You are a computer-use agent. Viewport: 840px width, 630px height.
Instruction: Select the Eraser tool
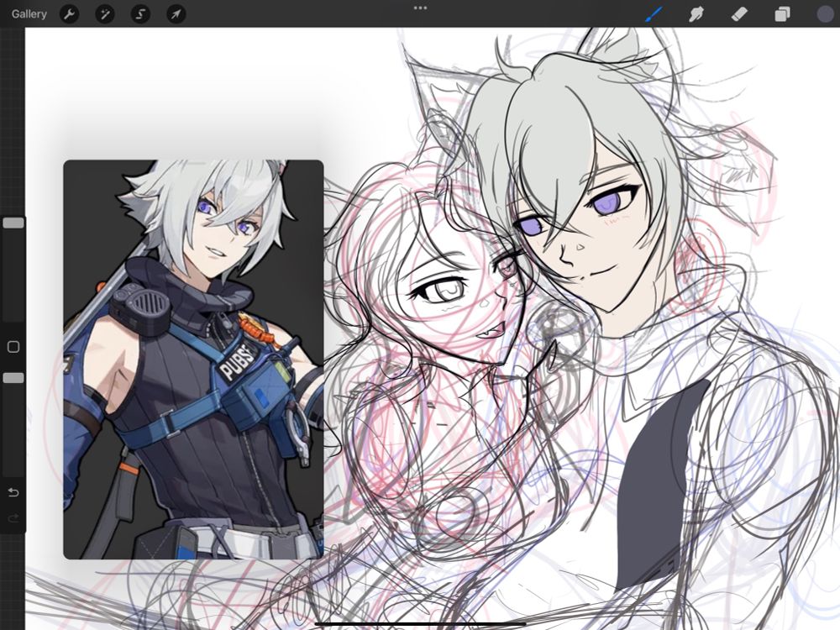[739, 14]
